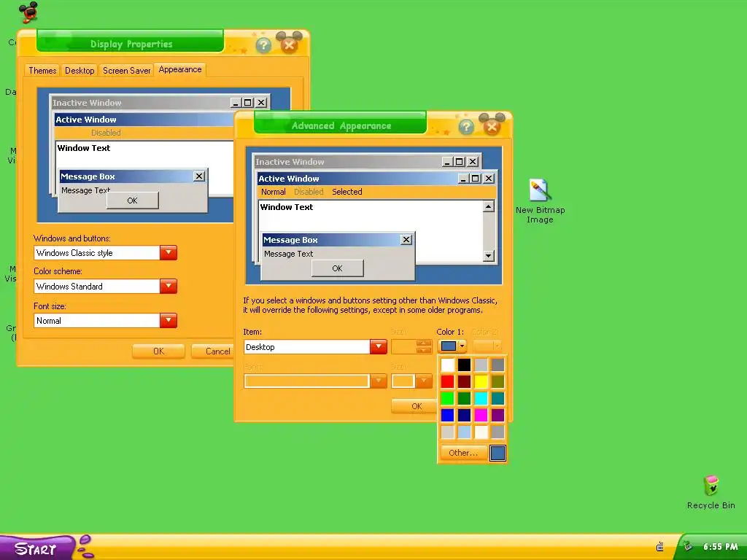
Task: Pick the teal color swatch
Action: coord(498,398)
